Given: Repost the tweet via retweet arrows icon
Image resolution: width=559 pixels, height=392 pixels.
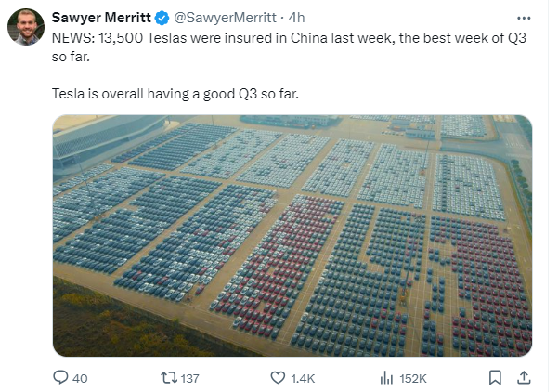Looking at the screenshot, I should [169, 377].
